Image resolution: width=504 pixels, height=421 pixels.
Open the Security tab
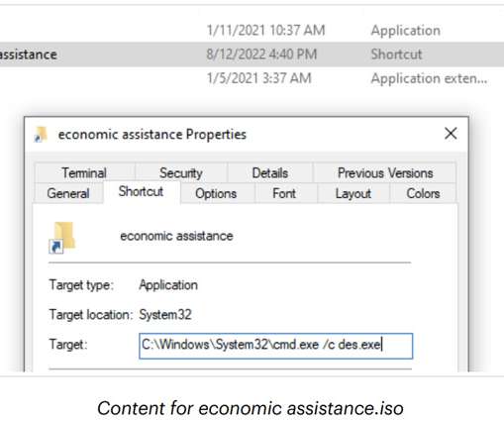(x=181, y=172)
